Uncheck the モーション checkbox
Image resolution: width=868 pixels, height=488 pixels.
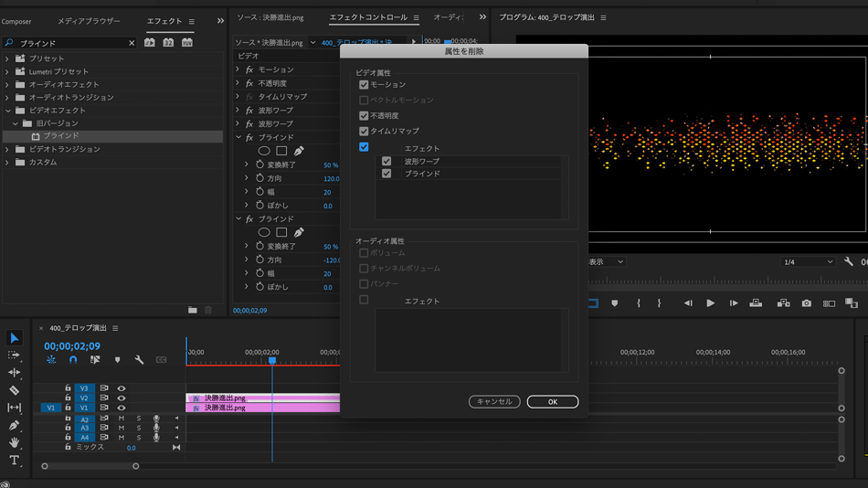tap(364, 85)
